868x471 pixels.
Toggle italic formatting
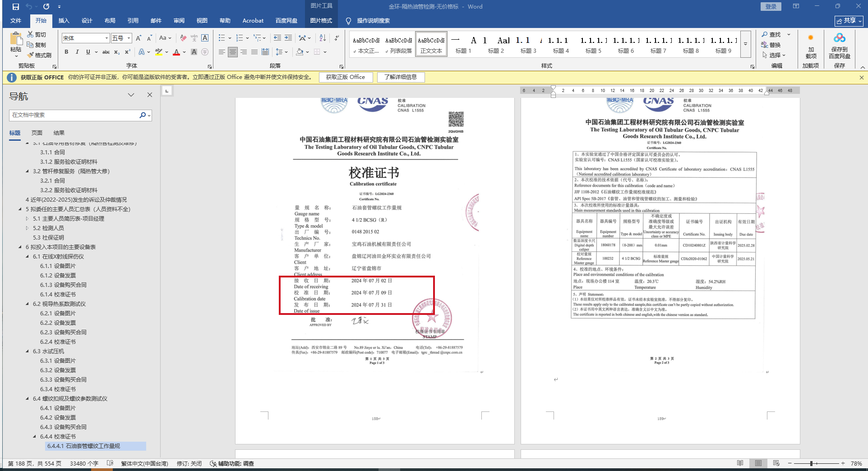click(77, 52)
